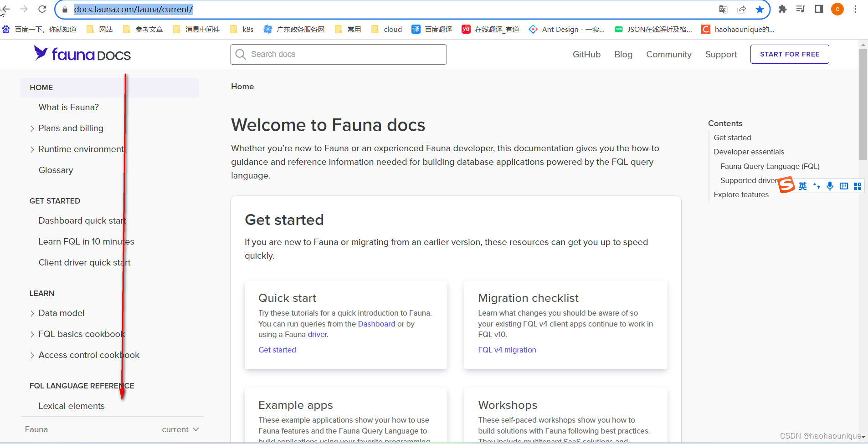This screenshot has width=868, height=444.
Task: Click the Search docs input field
Action: [339, 54]
